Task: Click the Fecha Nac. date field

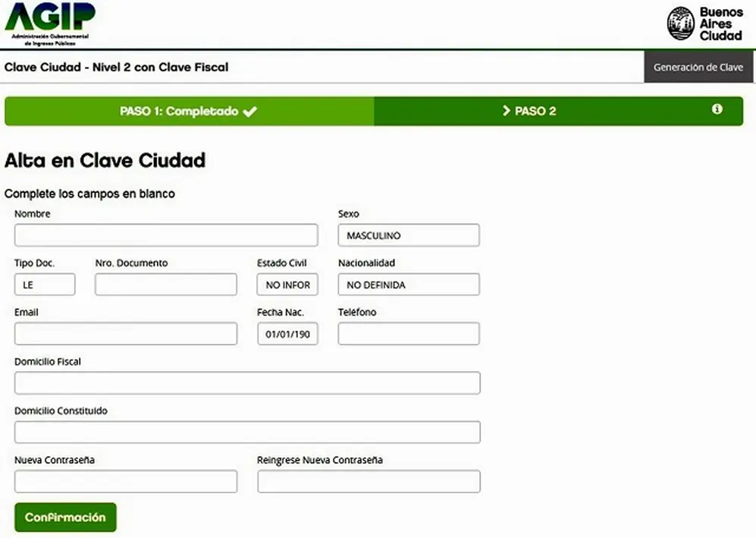Action: click(x=287, y=334)
